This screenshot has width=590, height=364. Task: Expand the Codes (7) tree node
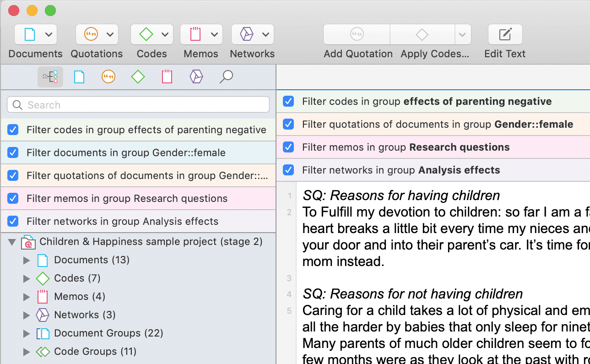pyautogui.click(x=27, y=279)
